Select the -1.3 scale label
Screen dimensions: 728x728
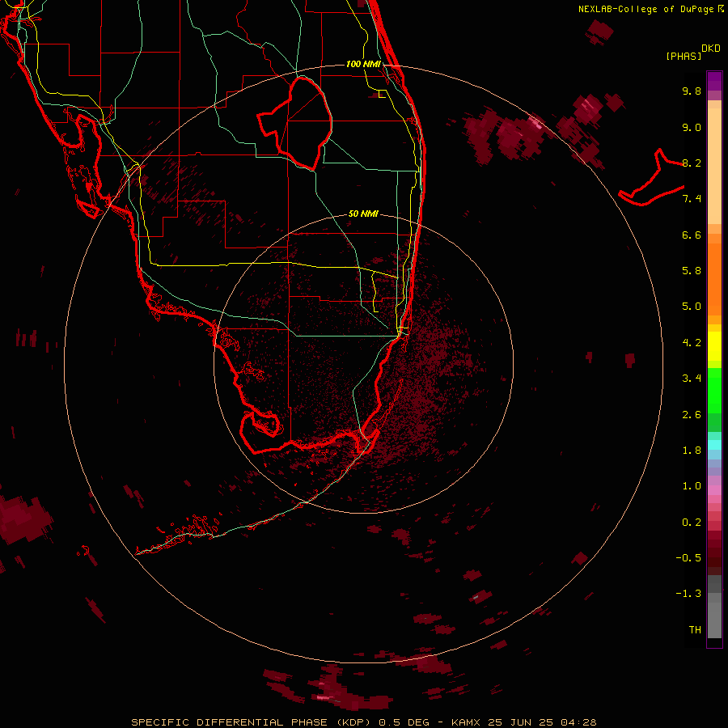(688, 594)
